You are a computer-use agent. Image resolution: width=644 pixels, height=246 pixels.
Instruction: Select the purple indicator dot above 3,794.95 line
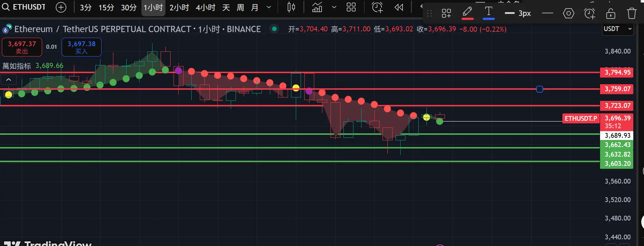click(178, 70)
